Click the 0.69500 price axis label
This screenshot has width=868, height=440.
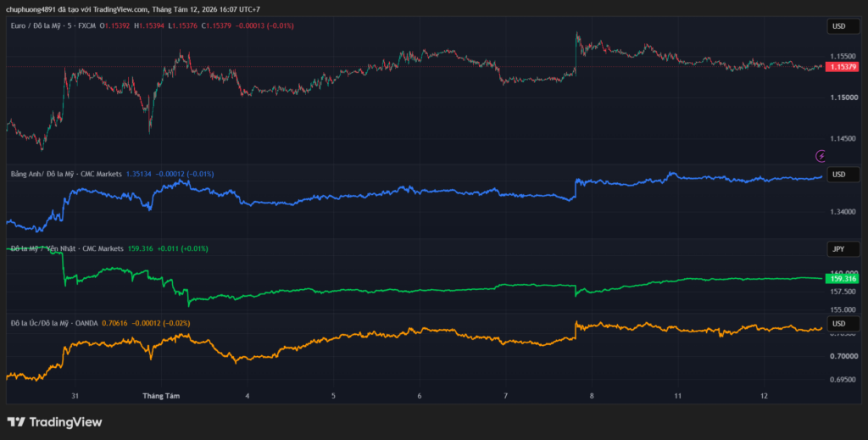843,380
